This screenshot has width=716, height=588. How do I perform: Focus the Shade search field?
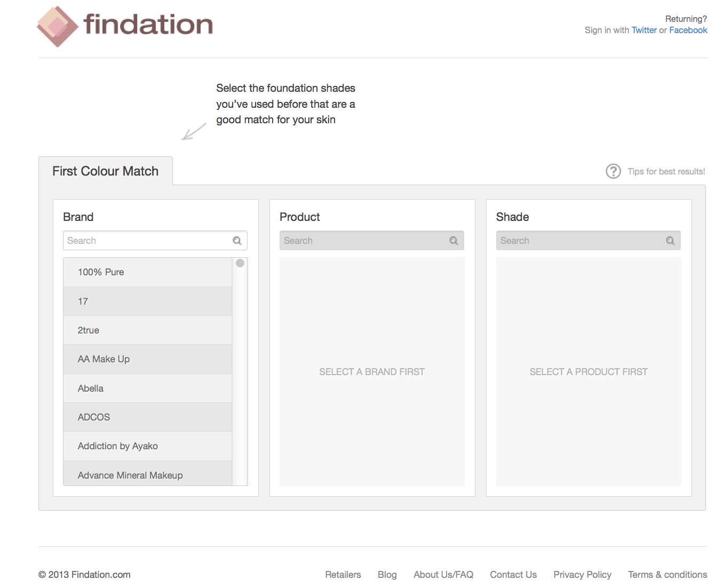pos(588,241)
